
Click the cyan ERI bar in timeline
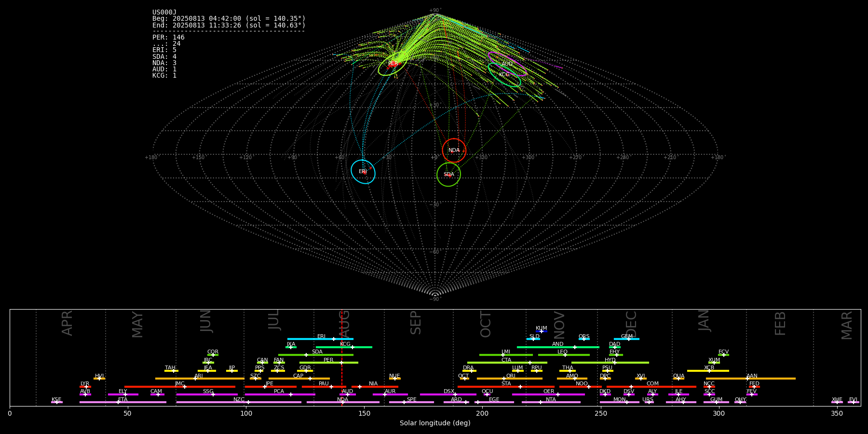pos(320,339)
